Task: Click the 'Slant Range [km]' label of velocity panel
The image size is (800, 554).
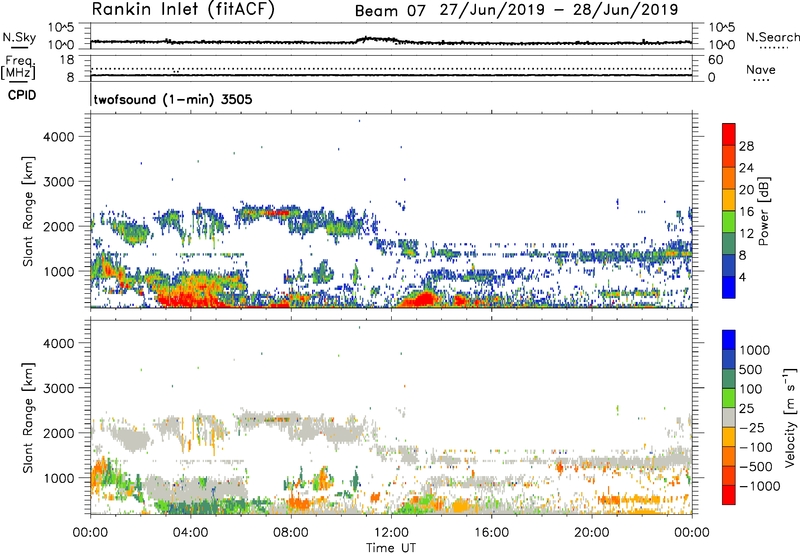Action: [x=29, y=417]
